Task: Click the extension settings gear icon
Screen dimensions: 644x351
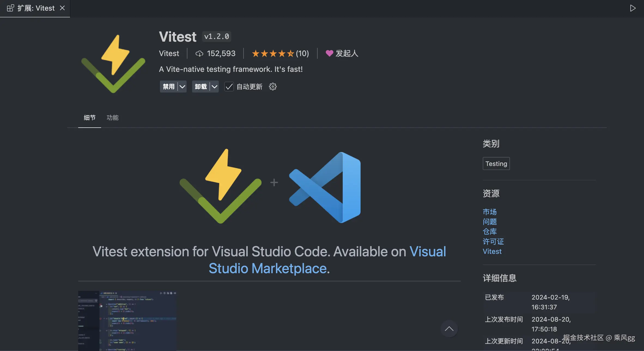Action: pos(273,87)
